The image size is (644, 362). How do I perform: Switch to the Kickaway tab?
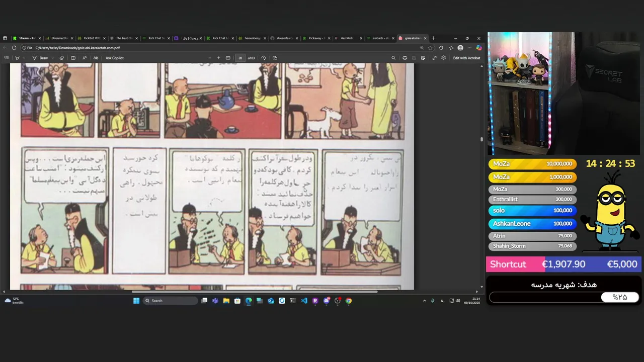tap(316, 38)
